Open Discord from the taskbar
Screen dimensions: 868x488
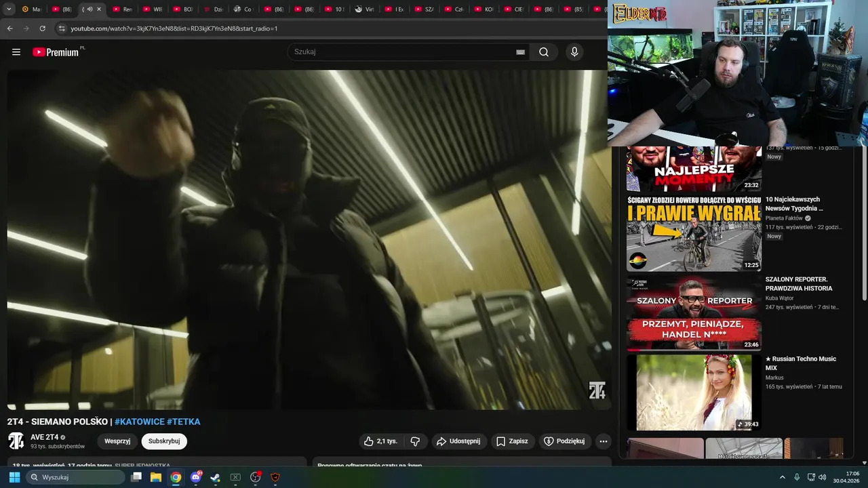point(196,477)
